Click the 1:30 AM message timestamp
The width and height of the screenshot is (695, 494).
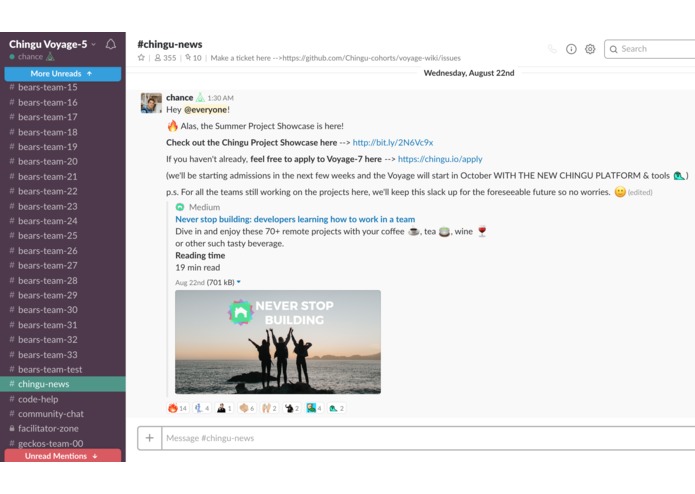[x=220, y=98]
